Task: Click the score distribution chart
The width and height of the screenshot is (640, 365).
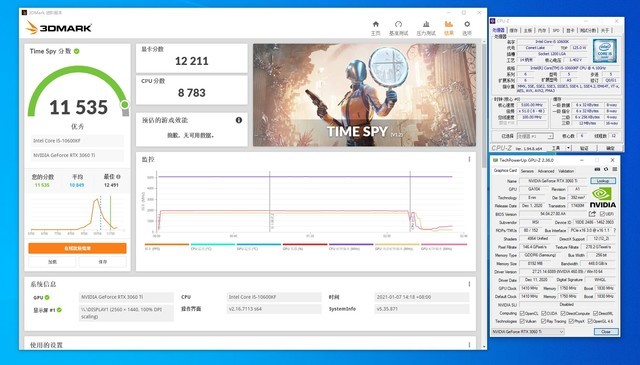Action: click(78, 214)
